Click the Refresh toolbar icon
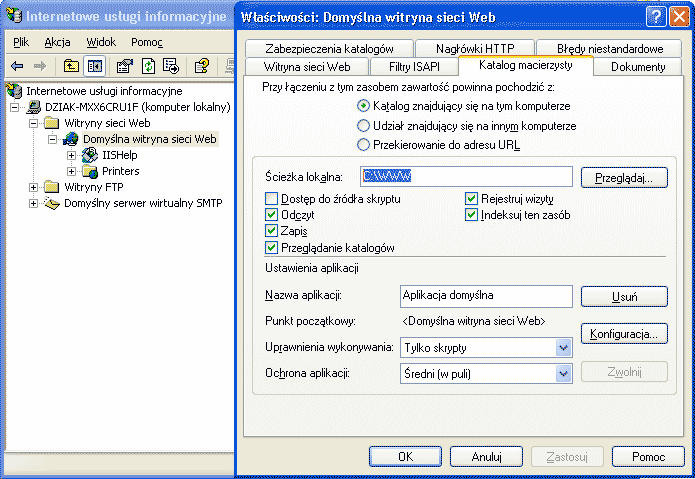The width and height of the screenshot is (695, 479). (x=148, y=66)
